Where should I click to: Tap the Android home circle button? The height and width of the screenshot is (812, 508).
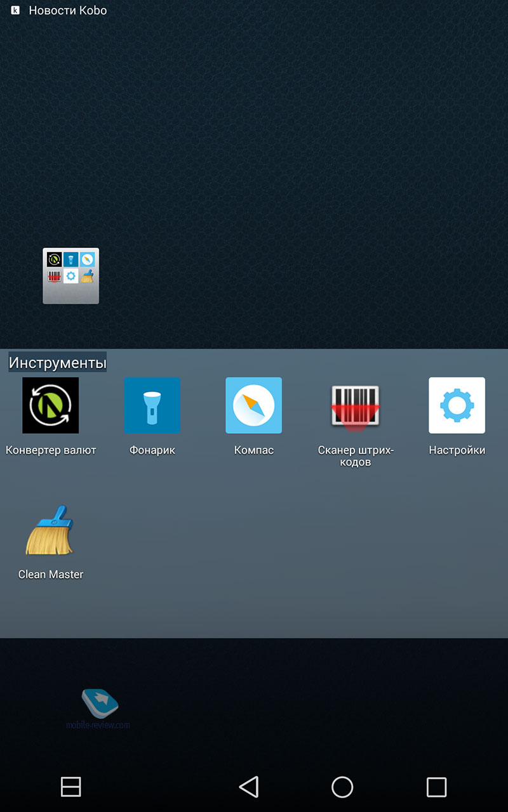342,787
